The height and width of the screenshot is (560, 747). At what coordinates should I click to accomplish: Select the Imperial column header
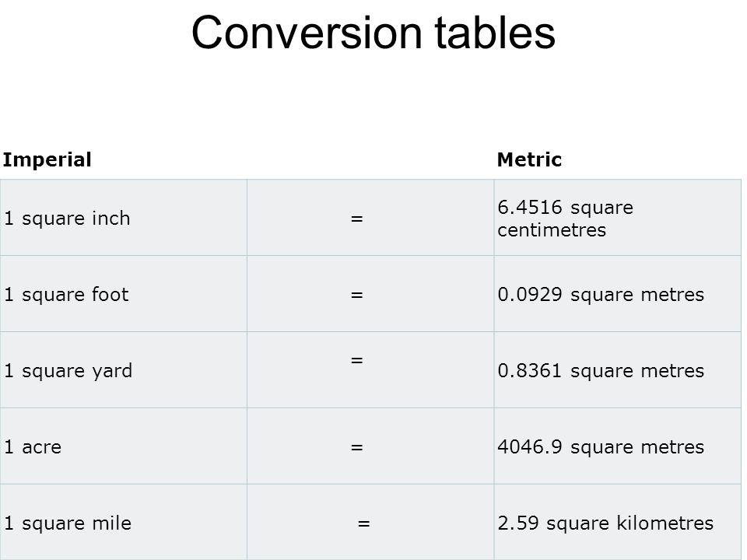click(x=47, y=159)
